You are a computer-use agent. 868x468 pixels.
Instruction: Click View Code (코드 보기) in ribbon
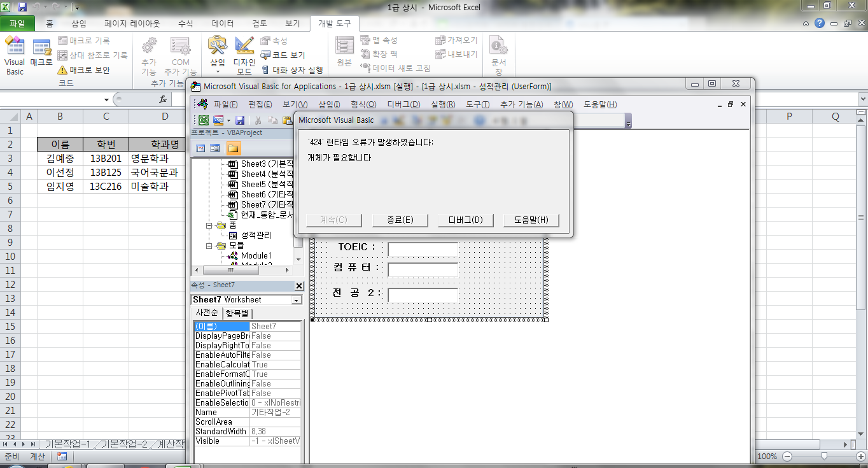pos(283,55)
